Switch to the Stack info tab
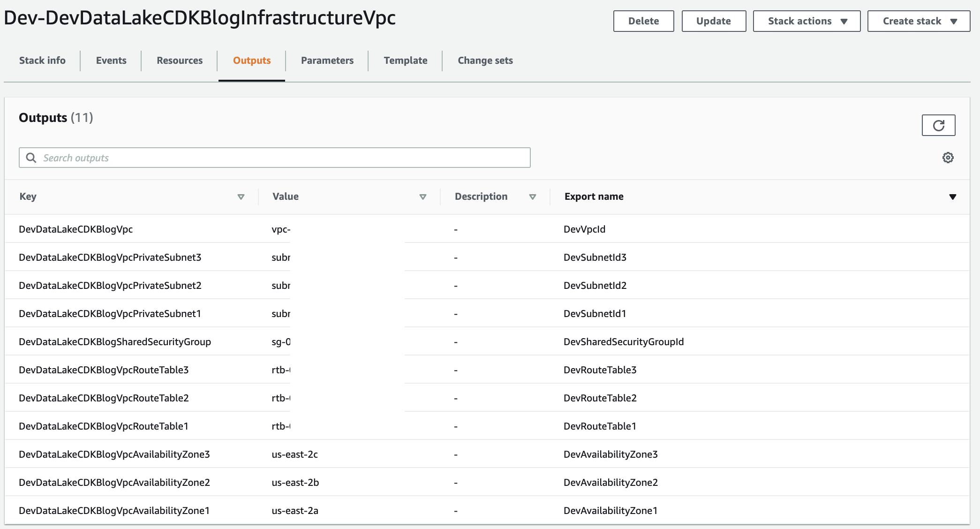This screenshot has height=529, width=980. click(42, 60)
